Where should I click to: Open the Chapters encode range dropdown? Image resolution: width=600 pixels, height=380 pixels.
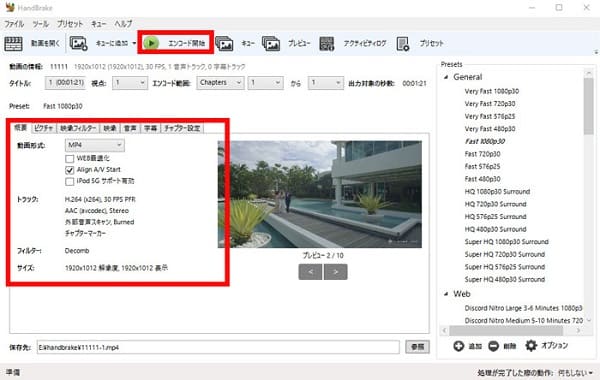pyautogui.click(x=220, y=83)
